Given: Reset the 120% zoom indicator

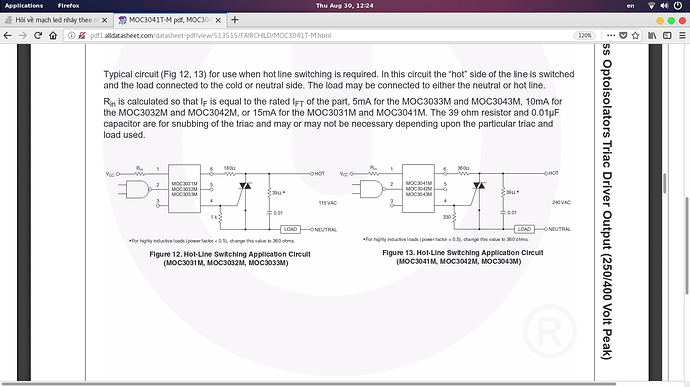Looking at the screenshot, I should pyautogui.click(x=584, y=36).
